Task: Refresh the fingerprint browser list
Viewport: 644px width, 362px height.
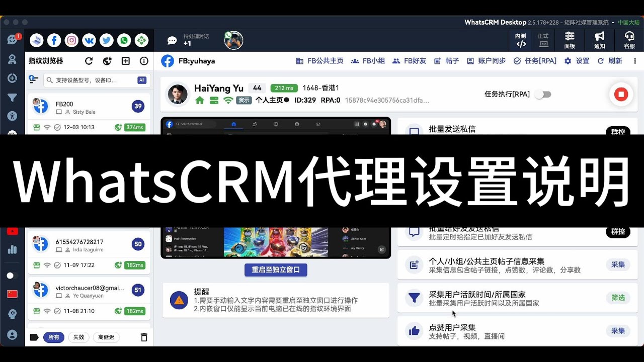Action: 89,61
